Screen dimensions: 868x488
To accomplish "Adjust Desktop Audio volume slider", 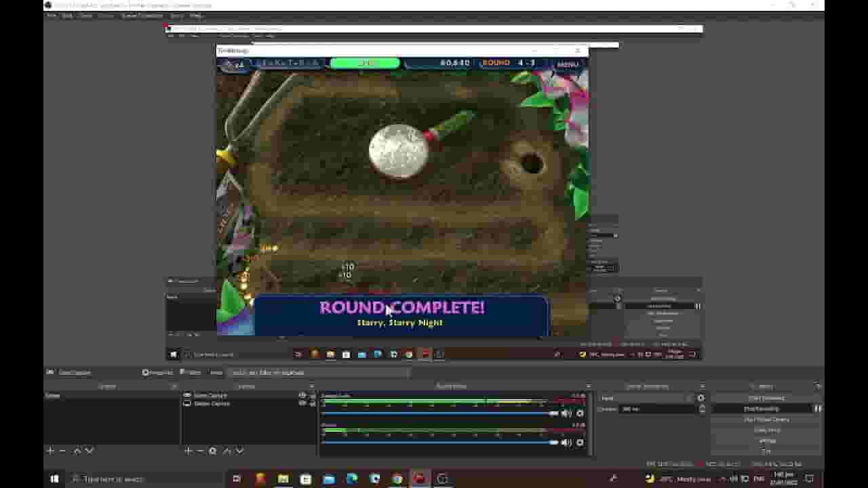I will (439, 413).
